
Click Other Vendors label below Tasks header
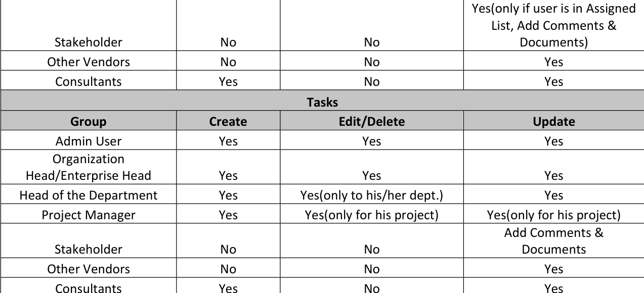(89, 269)
